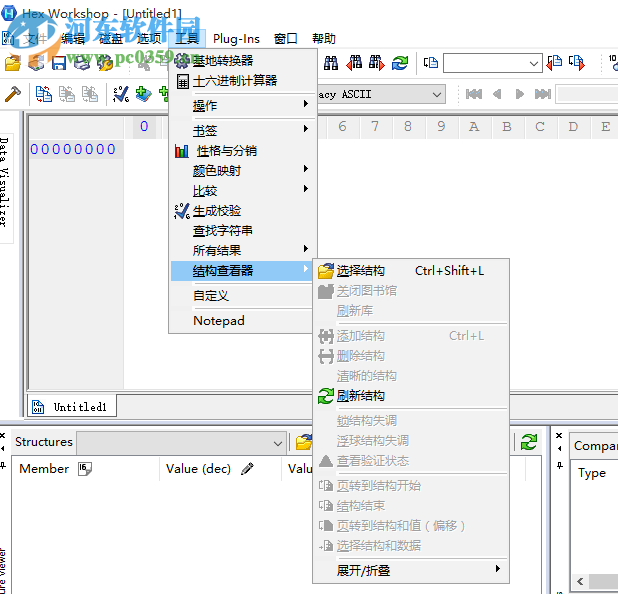Jump to last record navigation button

point(543,94)
